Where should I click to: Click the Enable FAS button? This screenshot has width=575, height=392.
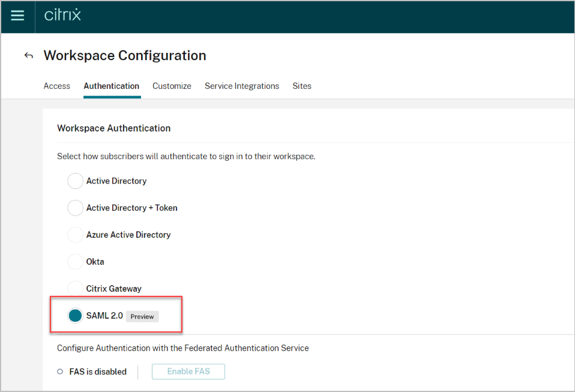coord(188,372)
